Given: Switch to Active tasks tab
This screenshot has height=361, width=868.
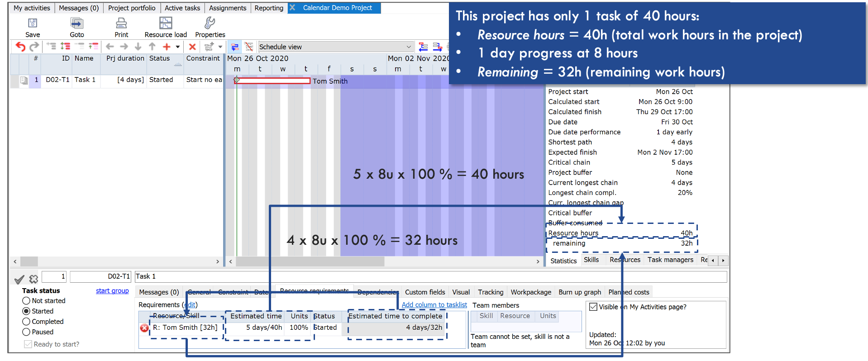Looking at the screenshot, I should 182,8.
